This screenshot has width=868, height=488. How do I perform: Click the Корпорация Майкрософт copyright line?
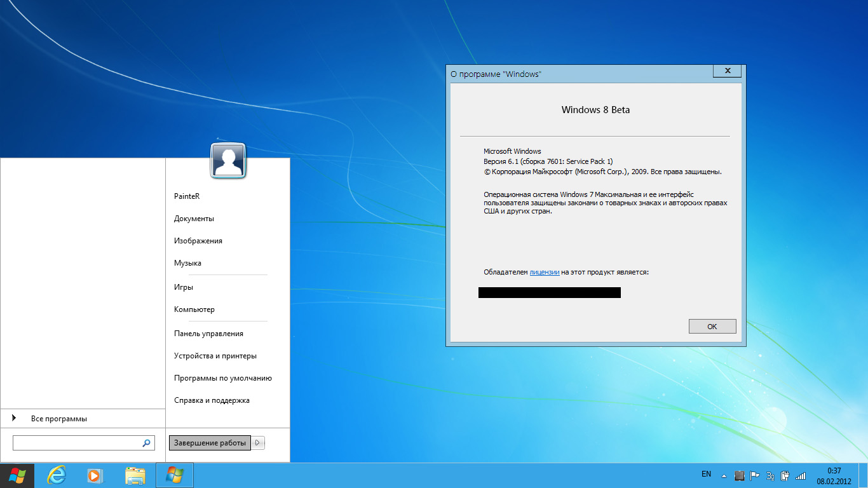tap(602, 172)
